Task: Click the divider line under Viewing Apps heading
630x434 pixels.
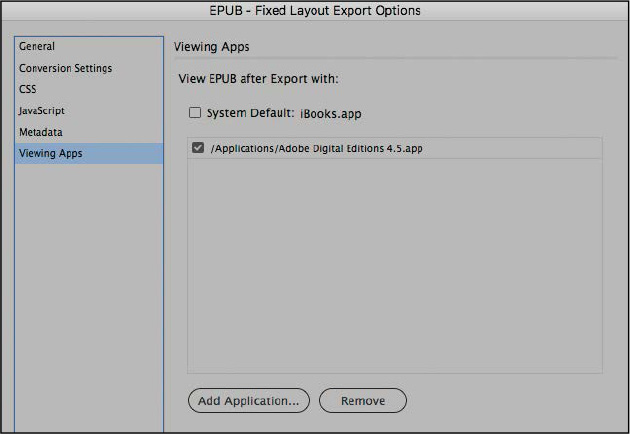Action: tap(396, 59)
